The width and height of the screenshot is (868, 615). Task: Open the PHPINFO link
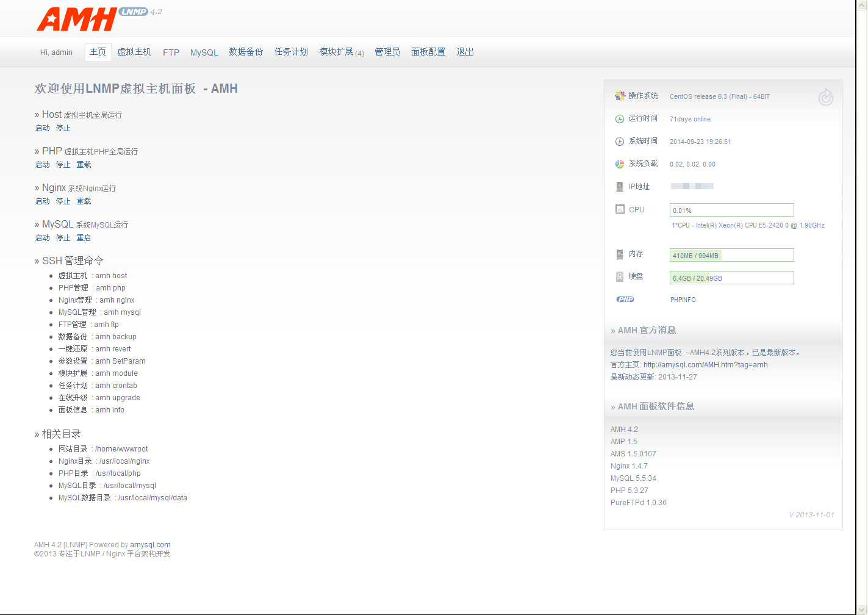[x=683, y=300]
